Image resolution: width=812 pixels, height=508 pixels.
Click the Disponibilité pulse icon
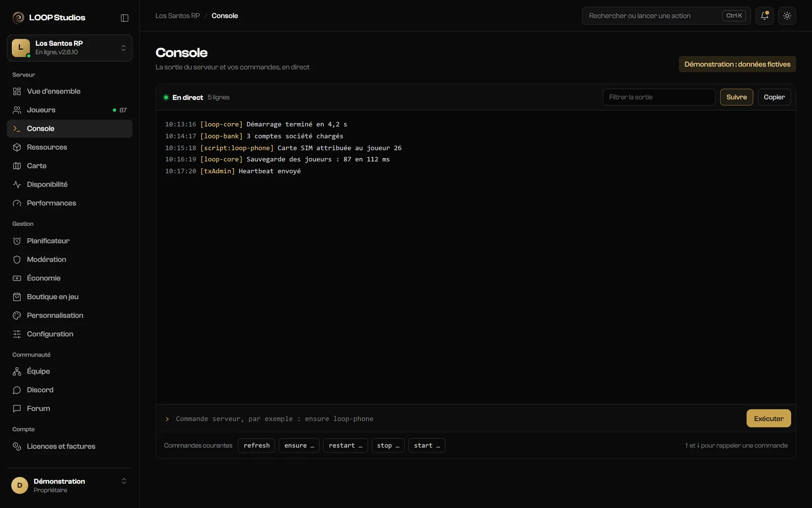[x=17, y=184]
